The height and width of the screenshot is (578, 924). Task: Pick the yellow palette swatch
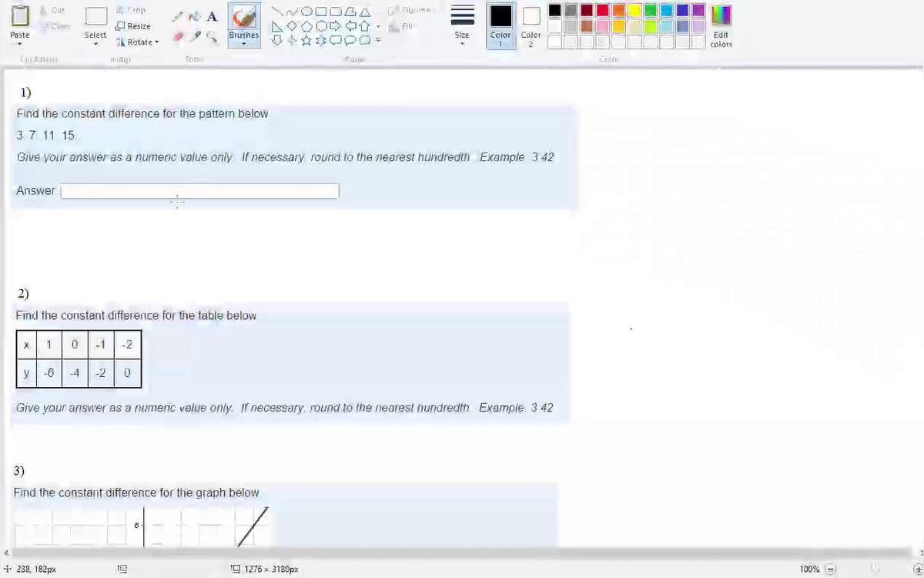pos(634,10)
